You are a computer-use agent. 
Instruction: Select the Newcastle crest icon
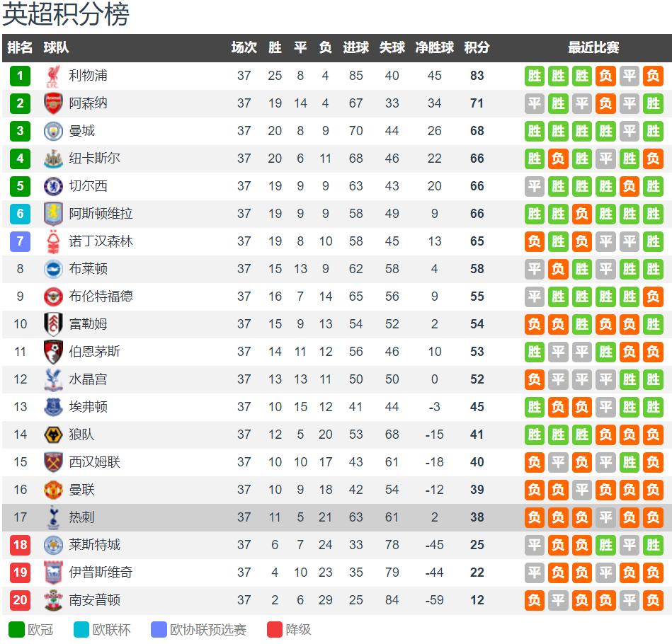click(53, 159)
